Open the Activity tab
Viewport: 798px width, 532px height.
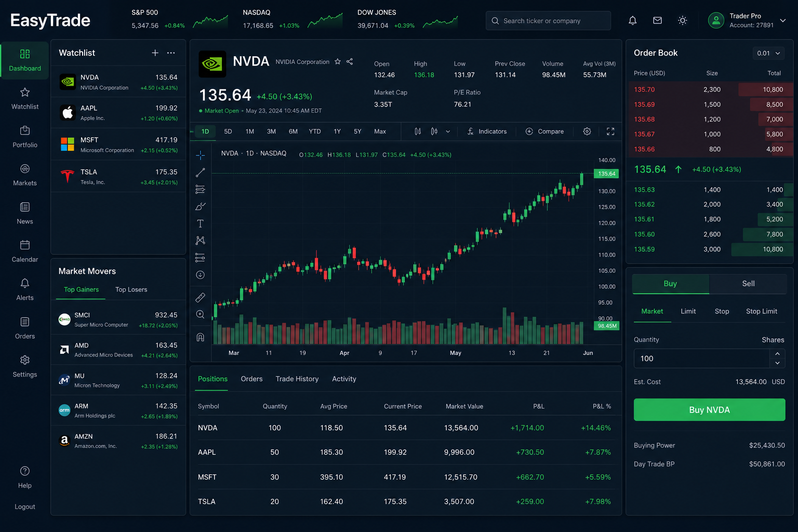click(x=344, y=379)
